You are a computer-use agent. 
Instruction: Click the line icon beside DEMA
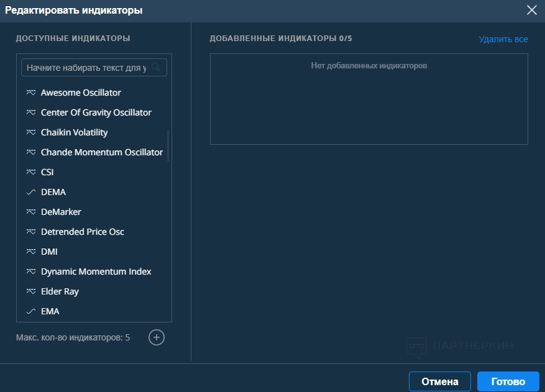tap(30, 192)
